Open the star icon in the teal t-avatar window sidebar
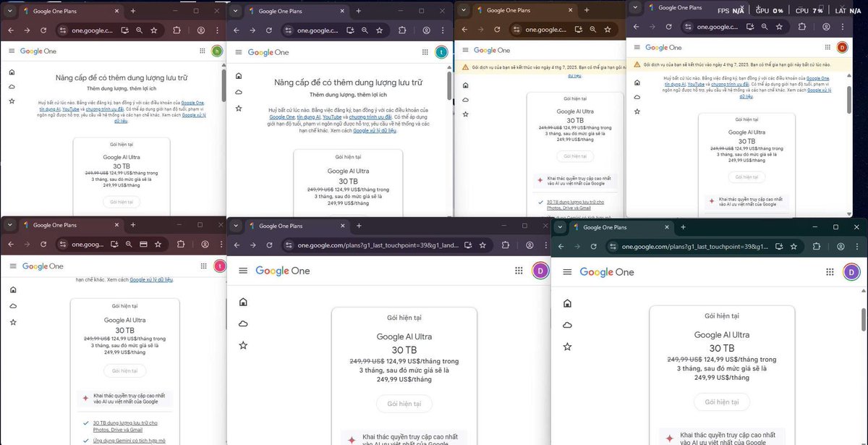Screen dimensions: 868x445 click(239, 108)
